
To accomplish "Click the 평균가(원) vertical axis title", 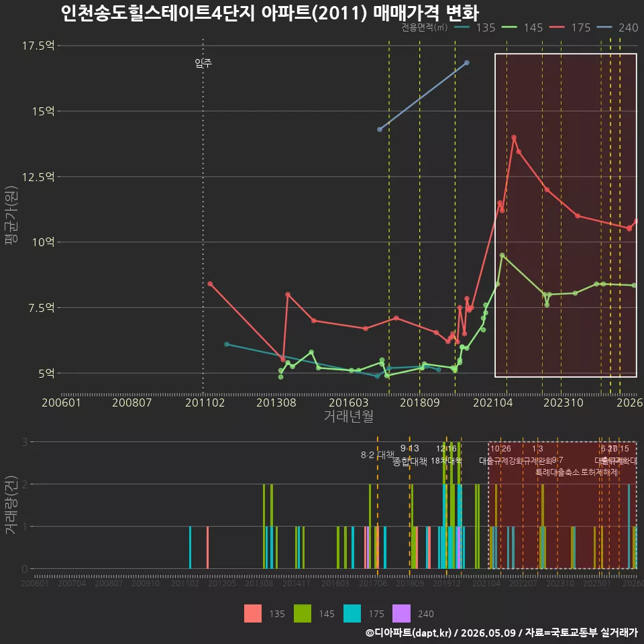I will pos(11,215).
